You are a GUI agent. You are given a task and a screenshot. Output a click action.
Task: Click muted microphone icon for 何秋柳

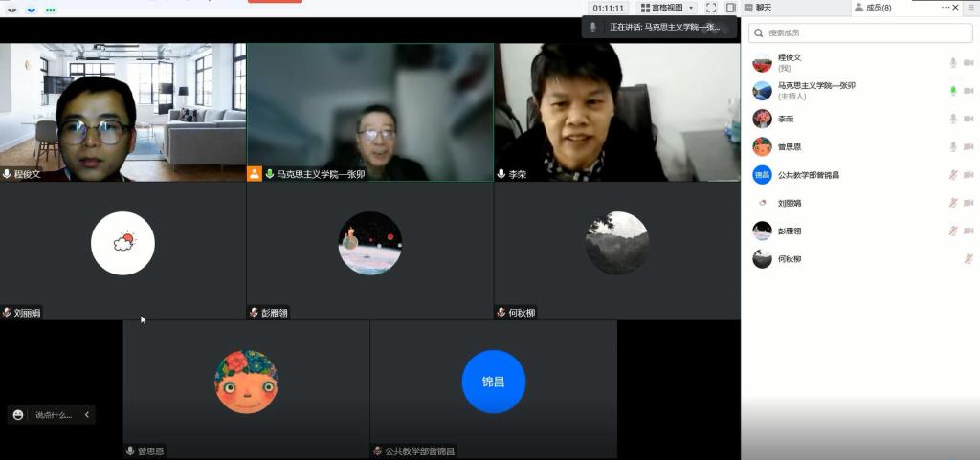click(969, 259)
